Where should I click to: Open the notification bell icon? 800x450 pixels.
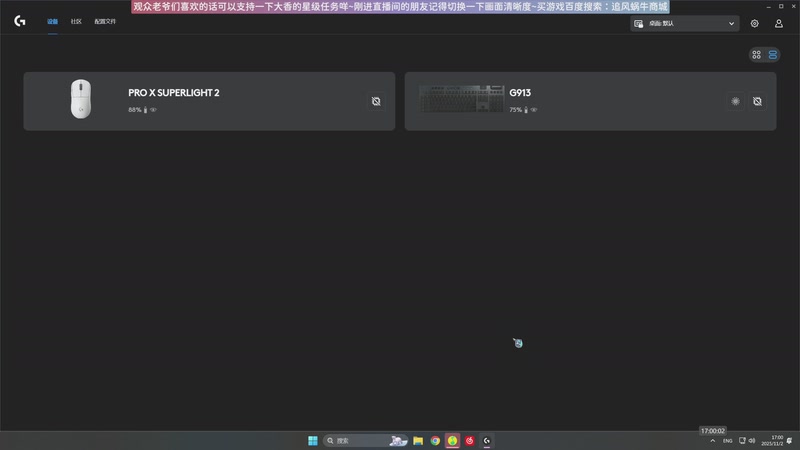coord(789,441)
